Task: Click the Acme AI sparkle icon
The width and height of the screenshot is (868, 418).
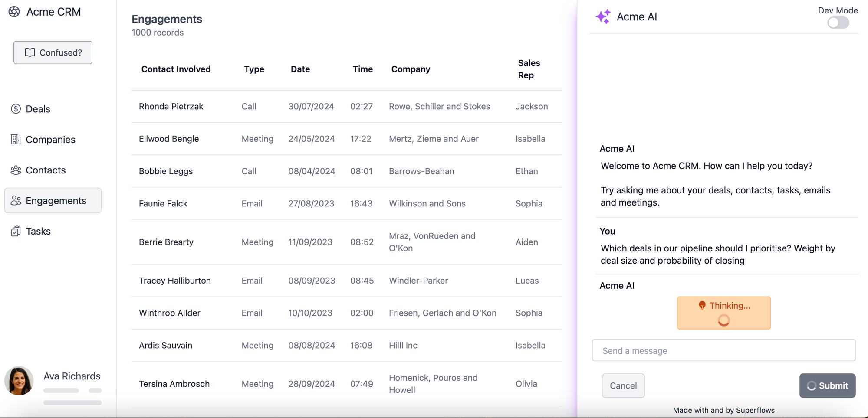Action: coord(603,16)
